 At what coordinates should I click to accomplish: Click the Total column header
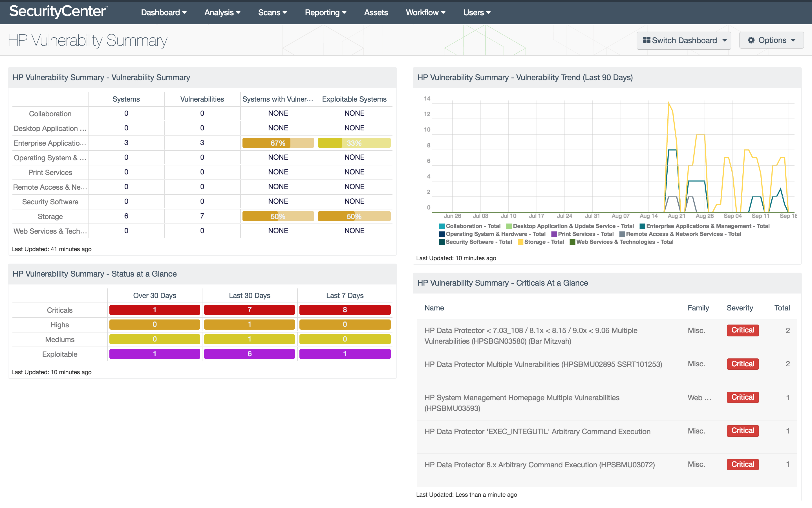[x=782, y=308]
